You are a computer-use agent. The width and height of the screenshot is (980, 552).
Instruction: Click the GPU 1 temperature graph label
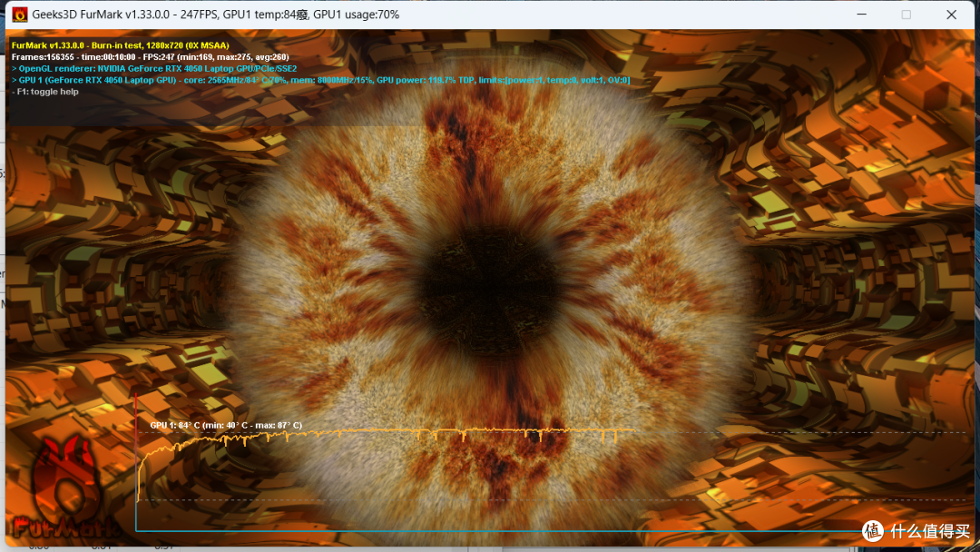click(x=226, y=425)
